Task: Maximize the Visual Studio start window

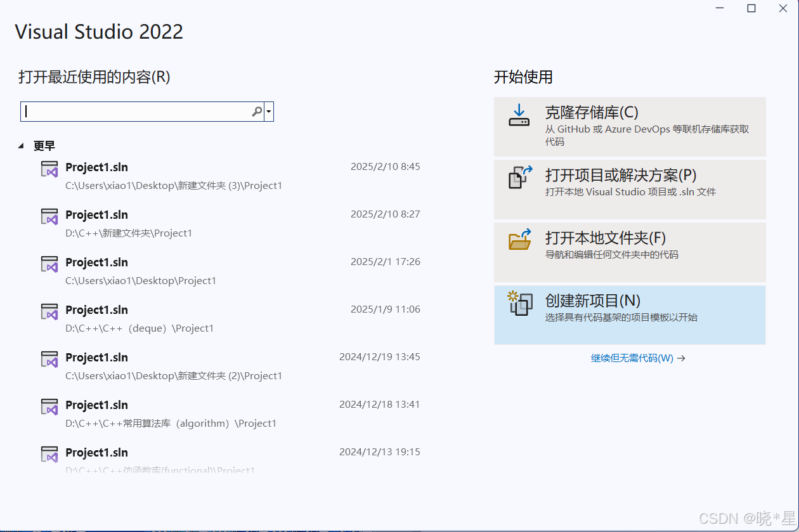Action: pos(751,8)
